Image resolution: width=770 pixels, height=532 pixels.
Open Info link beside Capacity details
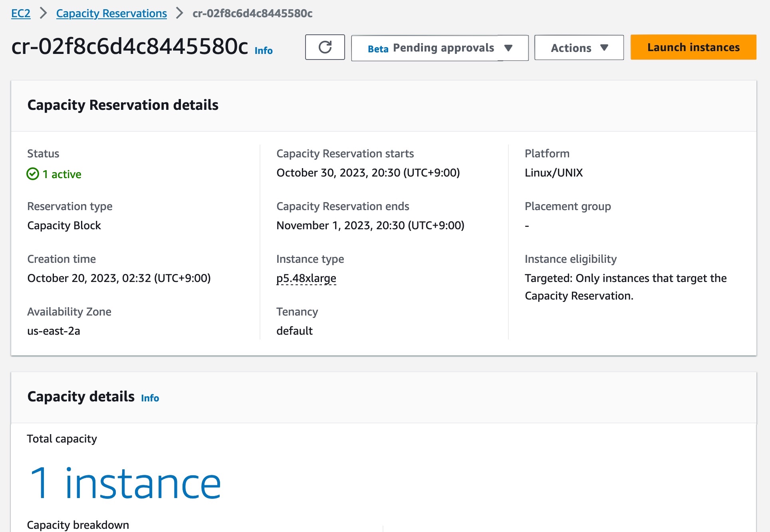coord(150,398)
